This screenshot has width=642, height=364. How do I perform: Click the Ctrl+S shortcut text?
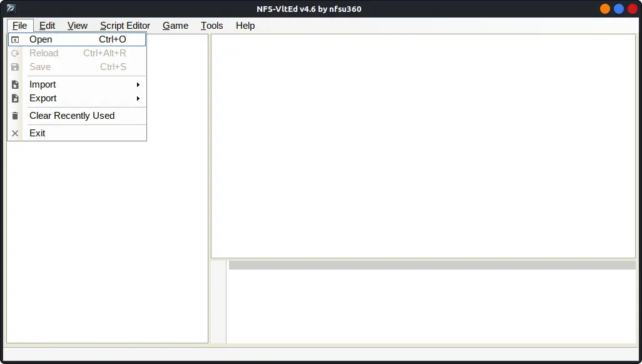tap(113, 67)
